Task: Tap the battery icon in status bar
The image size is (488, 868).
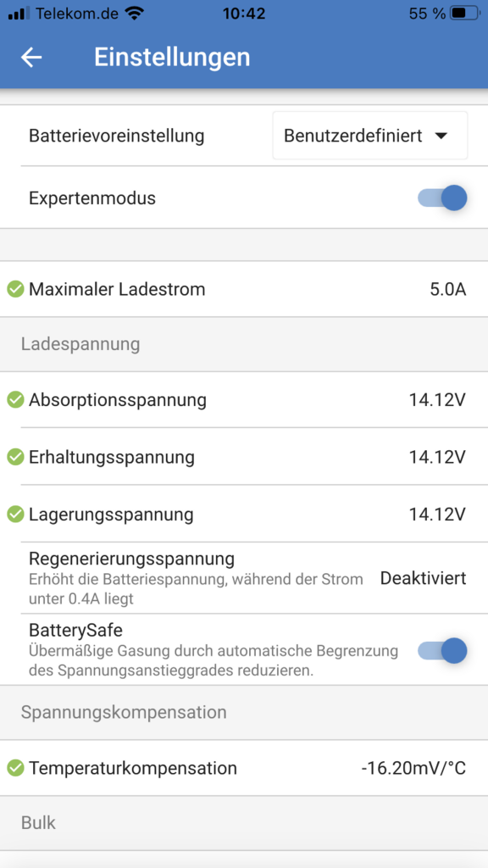Action: 464,14
